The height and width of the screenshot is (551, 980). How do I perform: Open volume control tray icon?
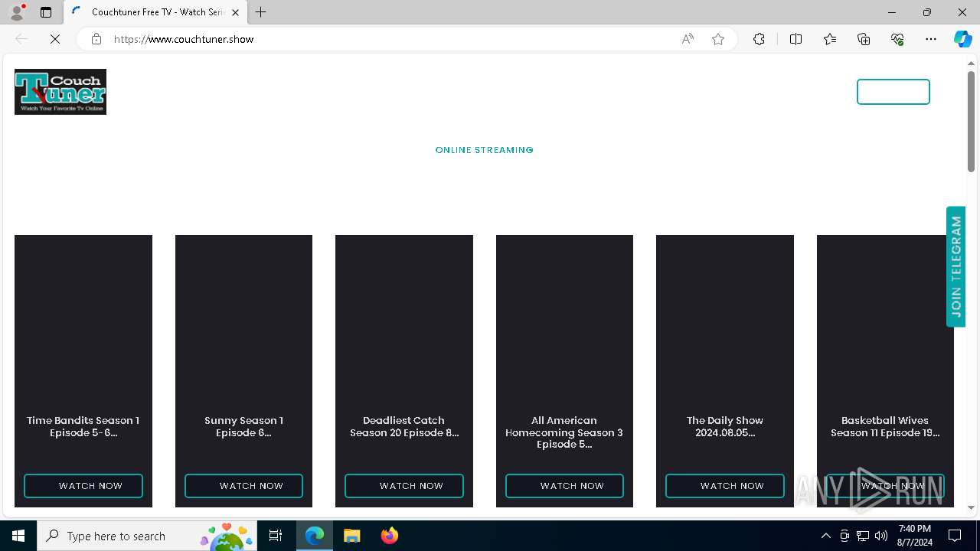(x=881, y=536)
